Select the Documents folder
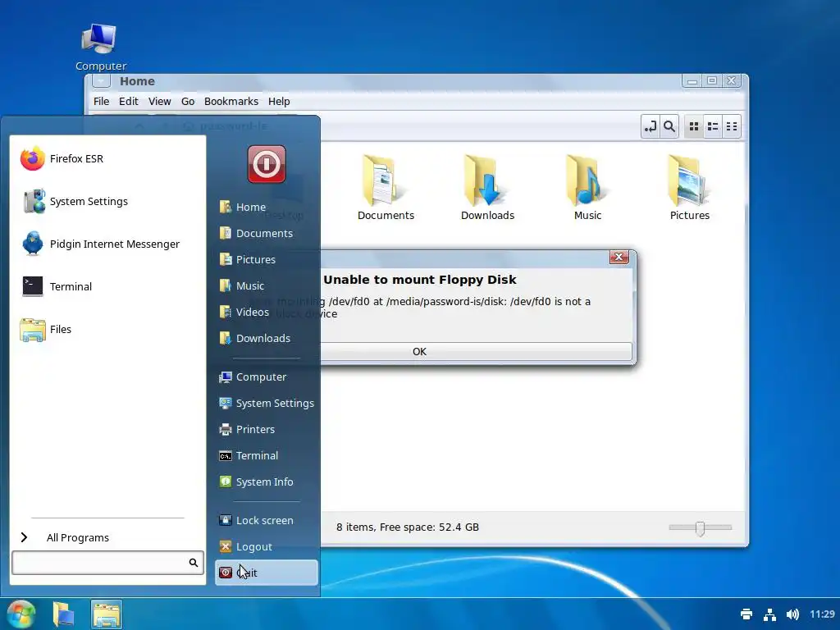Screen dimensions: 840x630 coord(386,188)
